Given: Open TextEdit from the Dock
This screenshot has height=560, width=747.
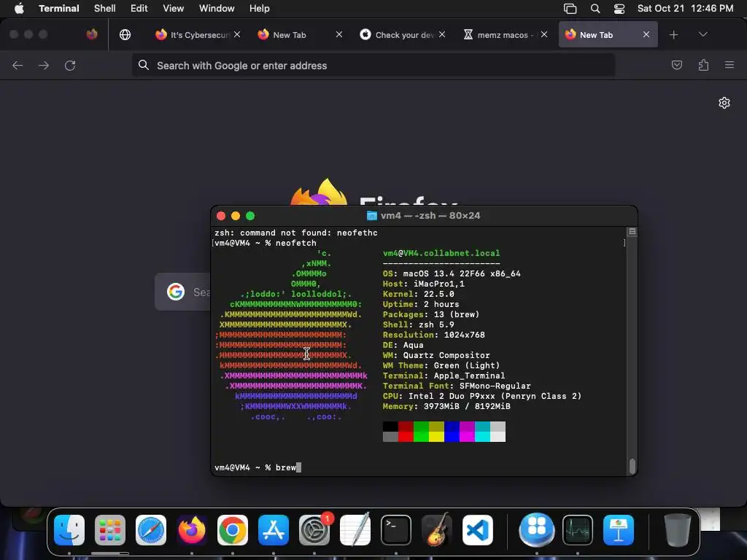Looking at the screenshot, I should coord(355,530).
